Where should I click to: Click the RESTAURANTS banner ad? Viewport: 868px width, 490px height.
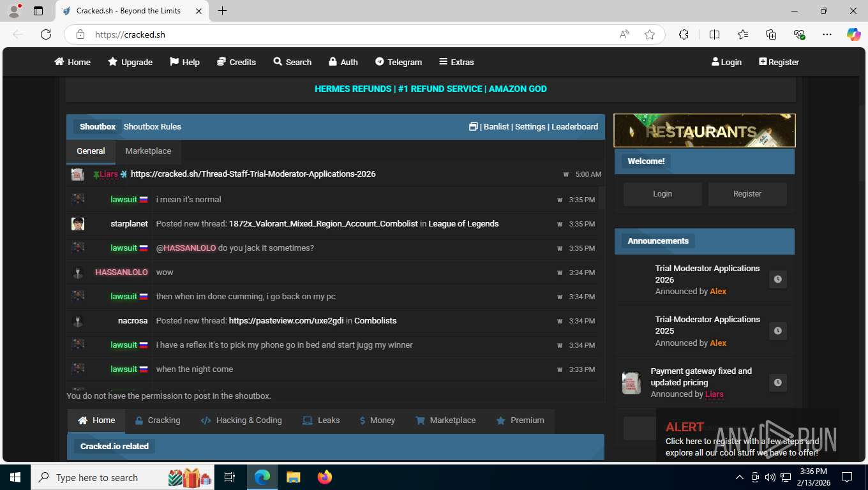point(705,131)
